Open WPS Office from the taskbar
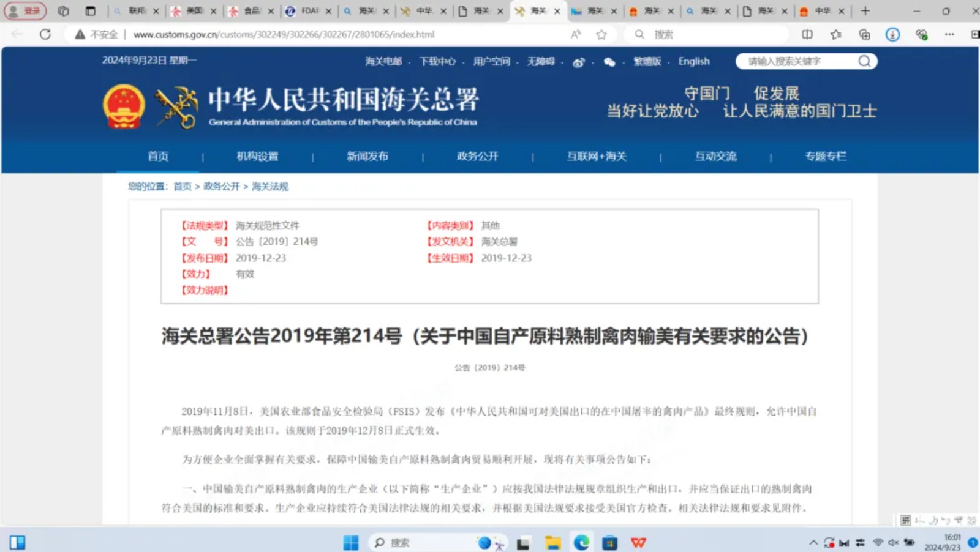The height and width of the screenshot is (552, 980). [x=639, y=542]
